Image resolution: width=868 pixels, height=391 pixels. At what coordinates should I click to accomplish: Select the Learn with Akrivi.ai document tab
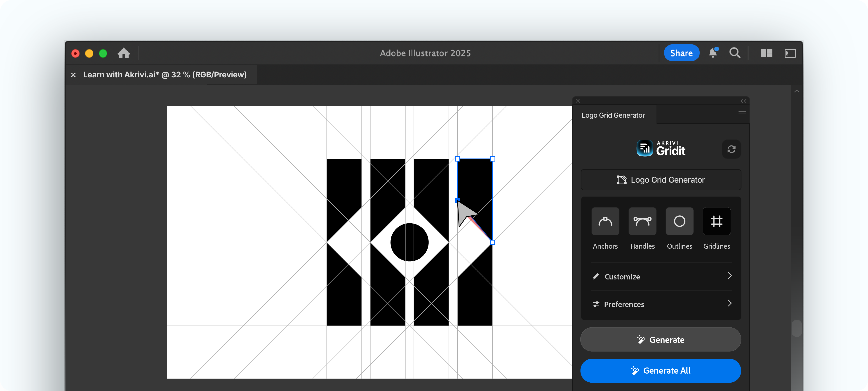tap(165, 74)
